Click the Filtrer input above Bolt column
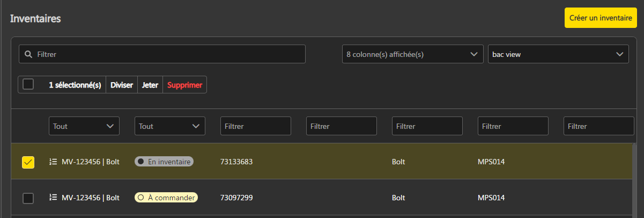644x218 pixels. (x=427, y=126)
